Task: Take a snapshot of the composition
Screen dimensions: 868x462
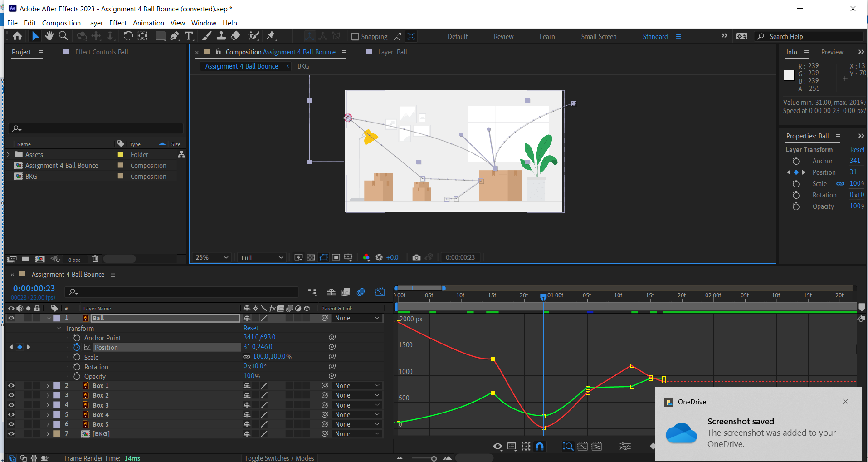Action: (416, 257)
